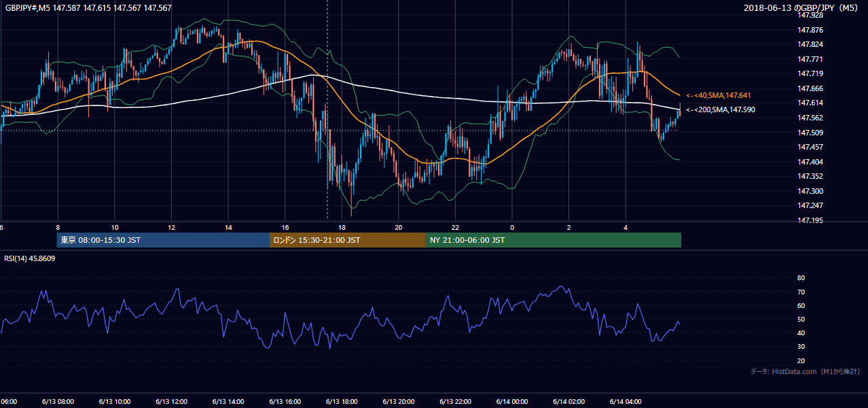Click the 147.562 price axis label
The image size is (868, 408).
coord(810,118)
